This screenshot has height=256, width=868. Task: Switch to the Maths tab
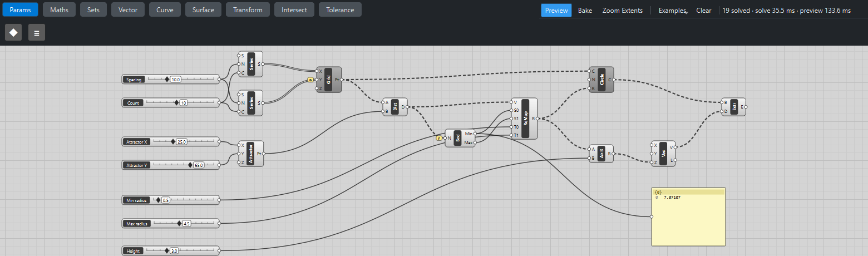tap(59, 9)
